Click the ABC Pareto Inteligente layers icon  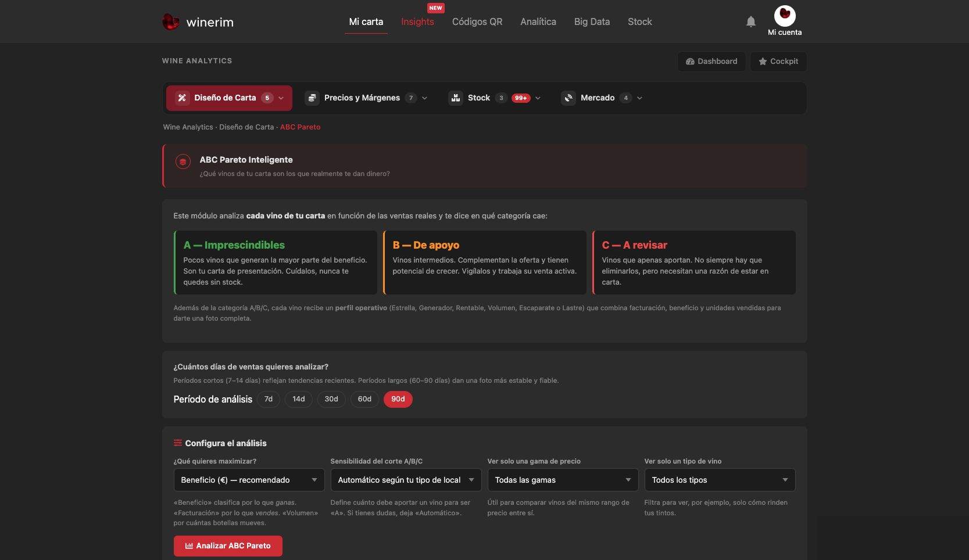pyautogui.click(x=183, y=162)
